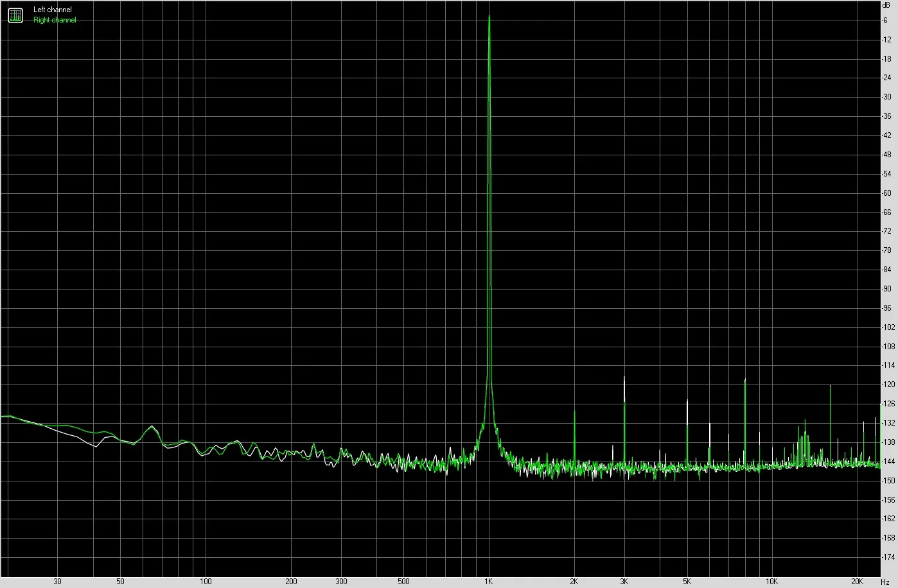
Task: Click the "-174" dB axis label
Action: click(x=888, y=557)
